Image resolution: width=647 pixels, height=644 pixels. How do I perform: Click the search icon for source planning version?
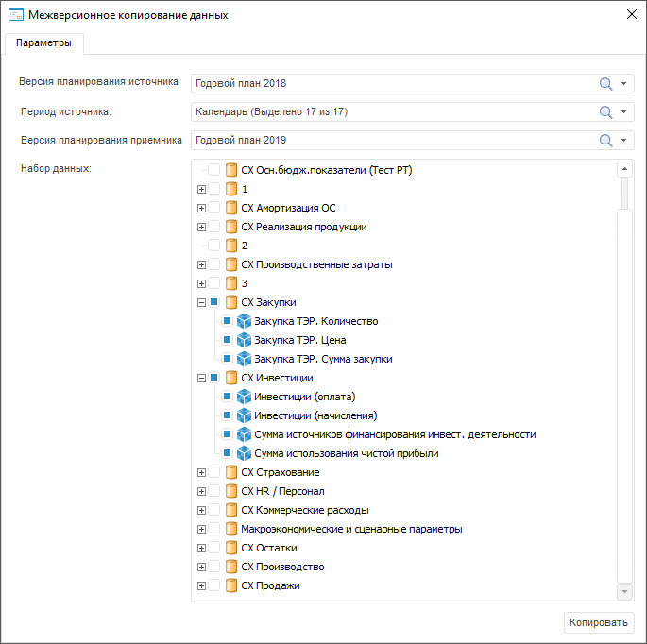[606, 84]
